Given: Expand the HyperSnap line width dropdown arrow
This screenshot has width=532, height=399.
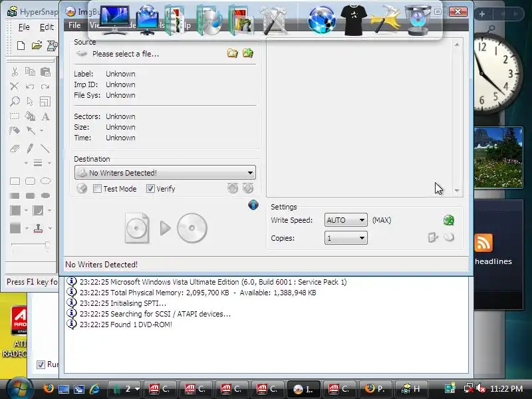Looking at the screenshot, I should (49, 163).
